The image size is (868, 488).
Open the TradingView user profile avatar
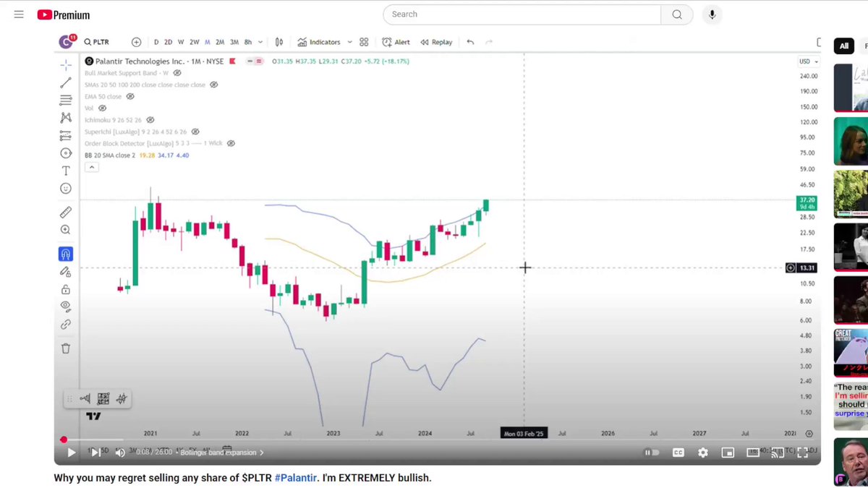point(67,42)
